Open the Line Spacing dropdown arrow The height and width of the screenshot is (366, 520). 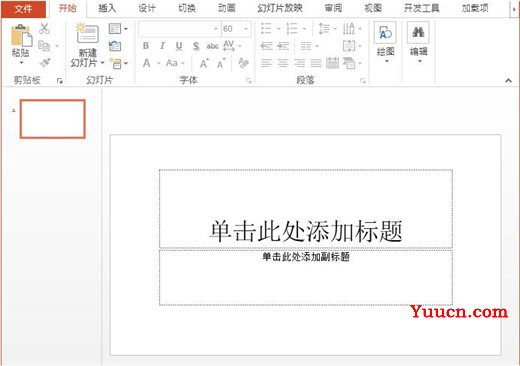click(x=335, y=29)
